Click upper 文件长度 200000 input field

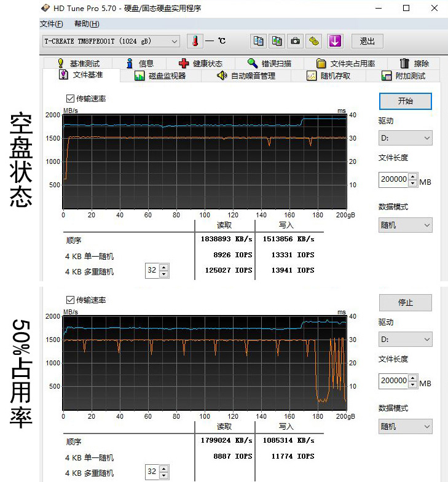point(393,179)
